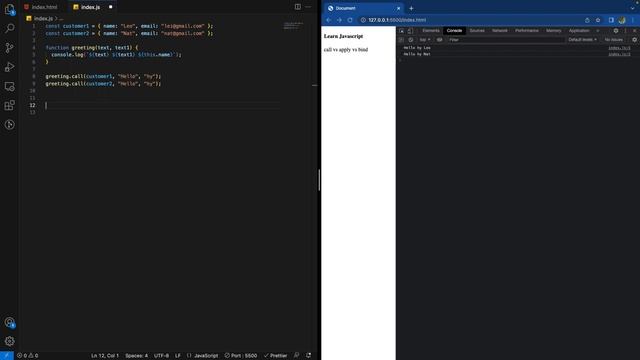Open the Extensions view

(9, 105)
